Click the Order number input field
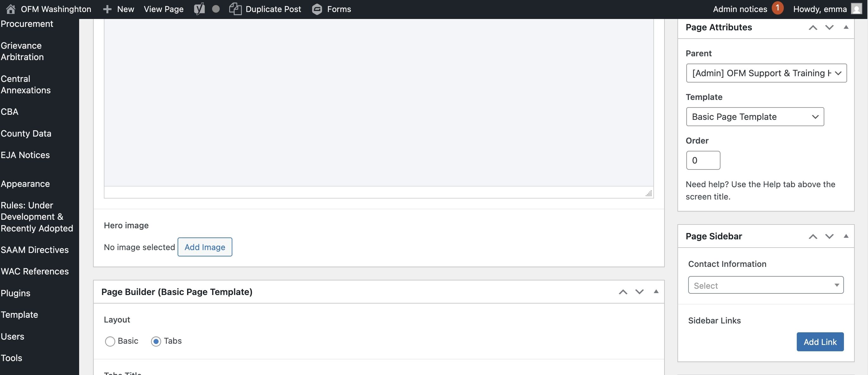 click(x=703, y=161)
